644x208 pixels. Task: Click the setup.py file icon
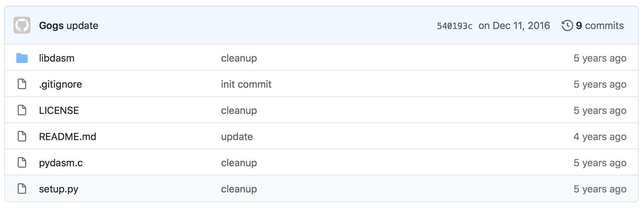click(x=22, y=189)
